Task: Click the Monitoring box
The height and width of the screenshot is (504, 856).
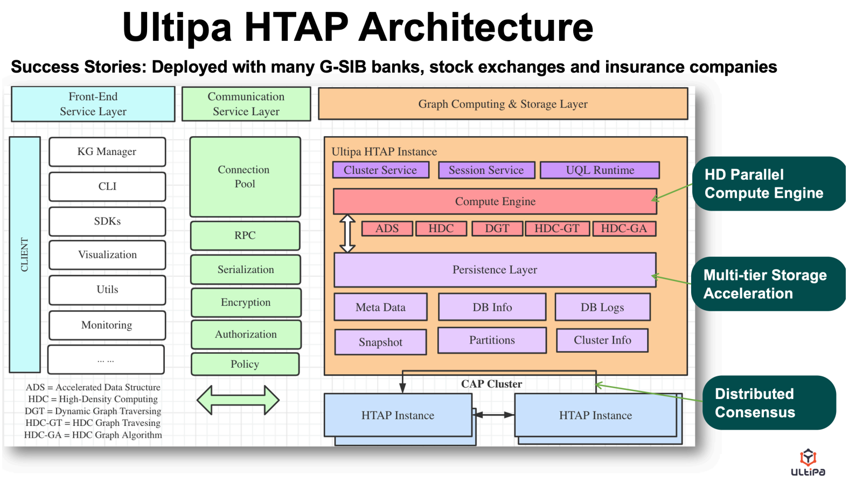Action: [x=107, y=325]
